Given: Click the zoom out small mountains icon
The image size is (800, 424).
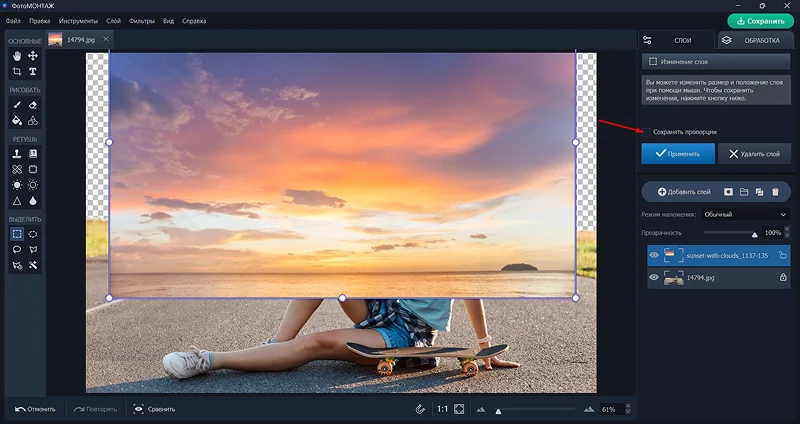Looking at the screenshot, I should (x=481, y=409).
